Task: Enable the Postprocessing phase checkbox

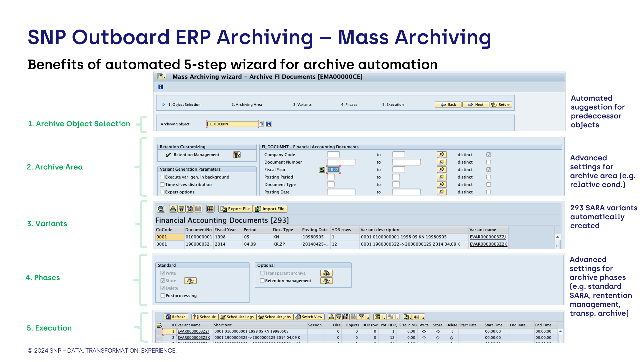Action: (163, 296)
